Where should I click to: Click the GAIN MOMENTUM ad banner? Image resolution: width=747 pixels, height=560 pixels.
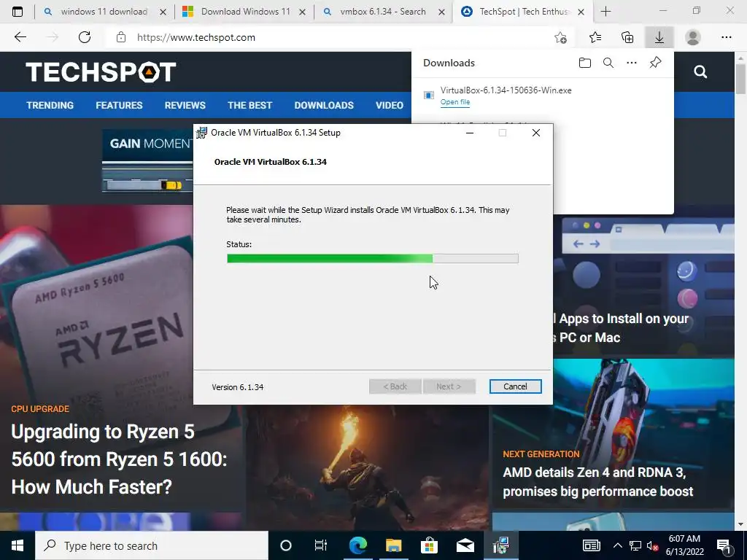tap(147, 160)
